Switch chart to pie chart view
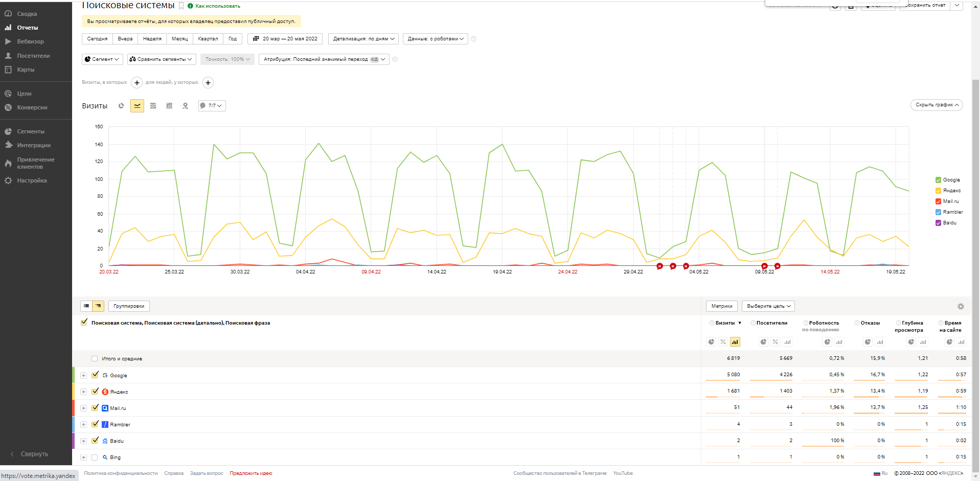The width and height of the screenshot is (980, 481). pos(121,106)
